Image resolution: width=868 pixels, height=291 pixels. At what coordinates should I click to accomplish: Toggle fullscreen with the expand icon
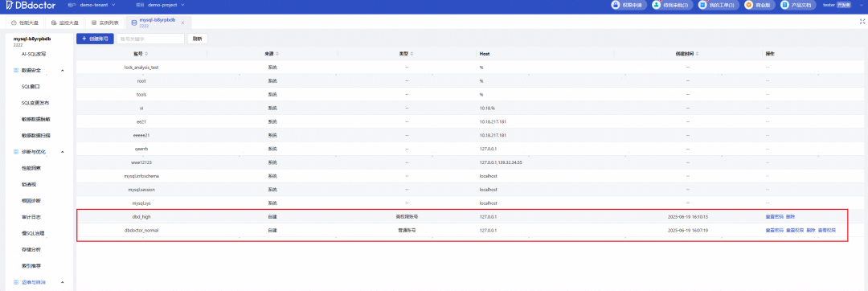coord(862,22)
